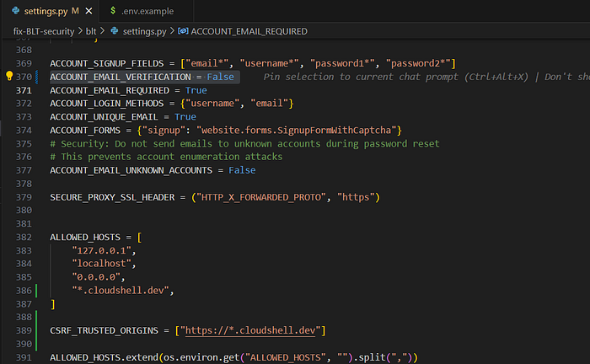The height and width of the screenshot is (364, 590).
Task: Click the True value of ACCOUNT_UNIQUE_EMAIL
Action: [x=185, y=117]
